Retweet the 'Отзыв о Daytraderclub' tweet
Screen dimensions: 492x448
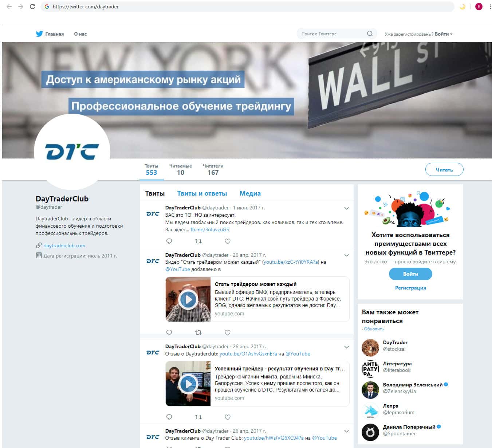click(198, 417)
